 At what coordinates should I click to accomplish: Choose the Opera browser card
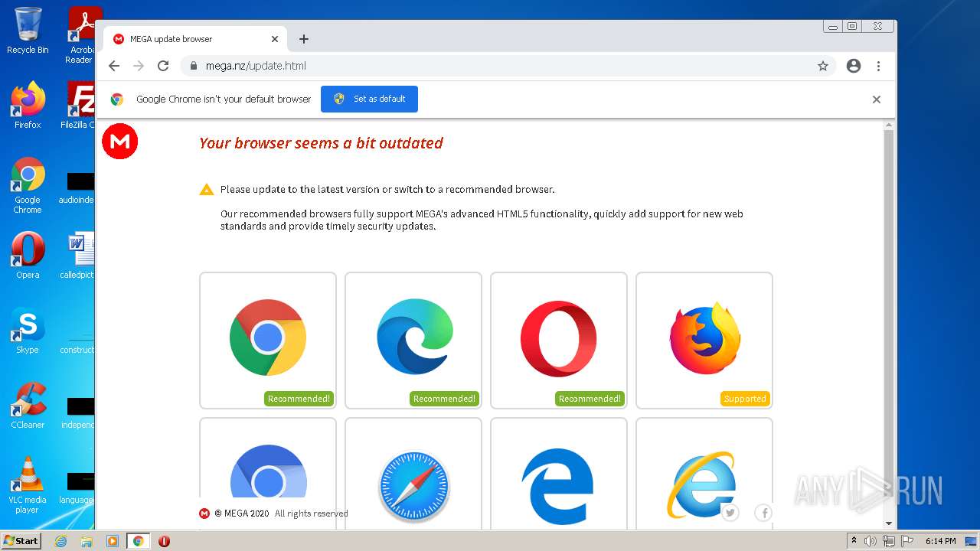click(x=559, y=341)
